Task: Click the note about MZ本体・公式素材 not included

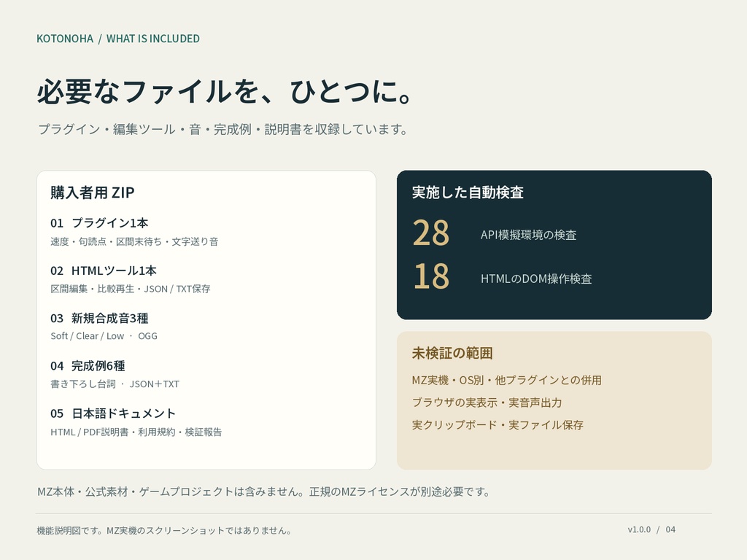Action: click(264, 491)
